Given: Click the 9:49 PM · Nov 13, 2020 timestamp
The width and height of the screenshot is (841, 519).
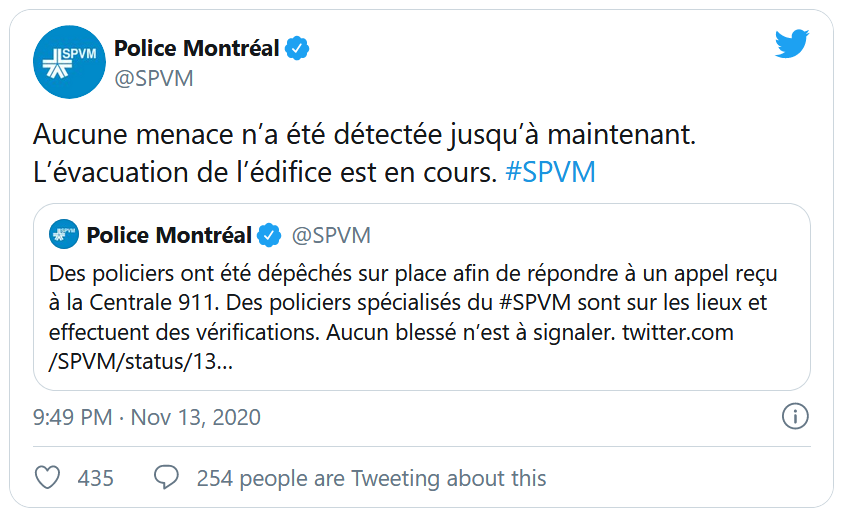Looking at the screenshot, I should 147,417.
